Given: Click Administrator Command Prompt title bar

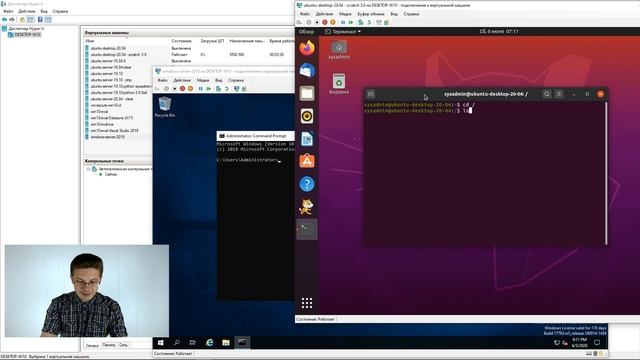Looking at the screenshot, I should tap(256, 136).
